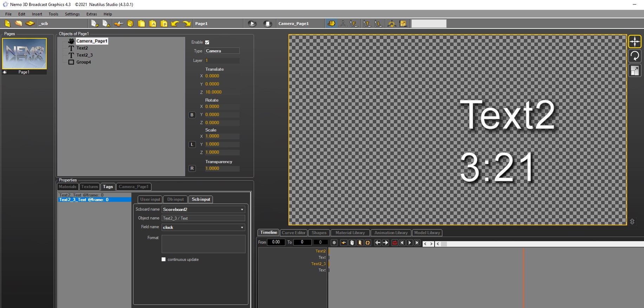Click the timeline record keyframe button
The width and height of the screenshot is (644, 308).
[x=334, y=243]
